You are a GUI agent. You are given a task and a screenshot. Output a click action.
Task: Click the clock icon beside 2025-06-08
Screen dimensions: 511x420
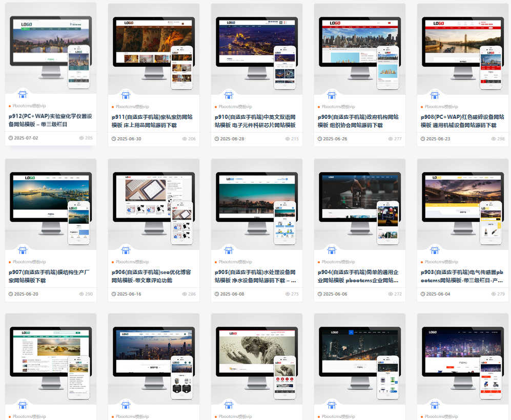pos(217,294)
